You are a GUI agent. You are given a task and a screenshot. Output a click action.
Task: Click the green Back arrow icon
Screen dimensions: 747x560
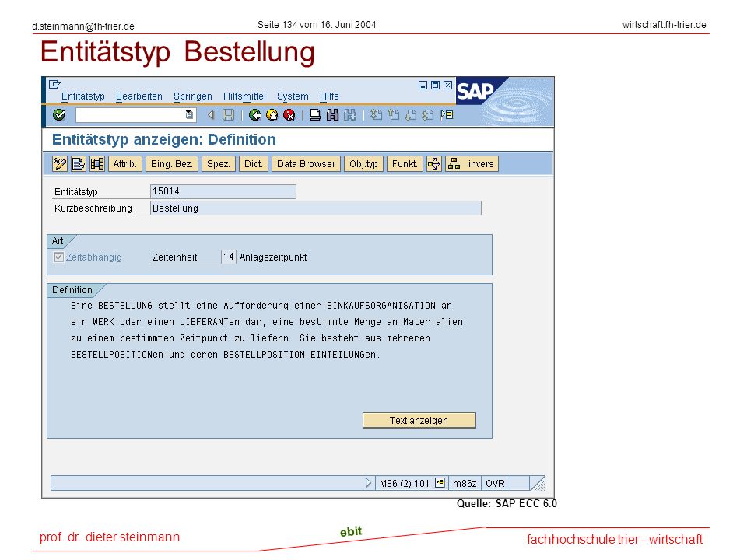pyautogui.click(x=255, y=115)
